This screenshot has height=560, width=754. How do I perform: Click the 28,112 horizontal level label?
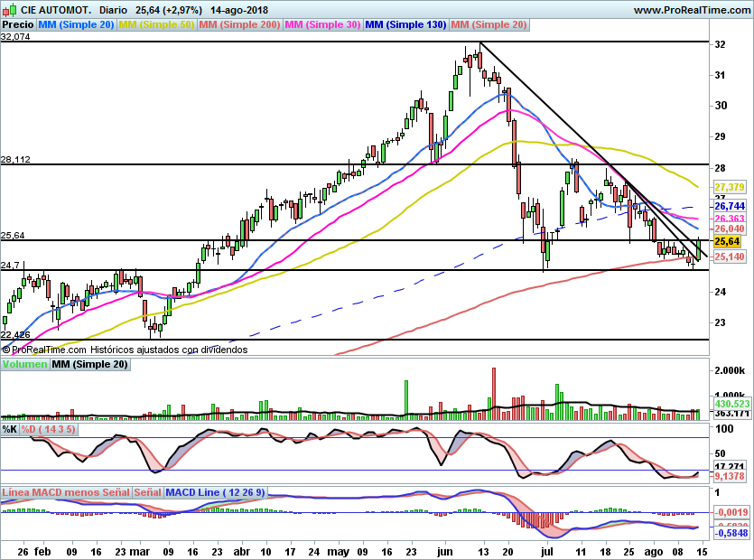point(15,159)
